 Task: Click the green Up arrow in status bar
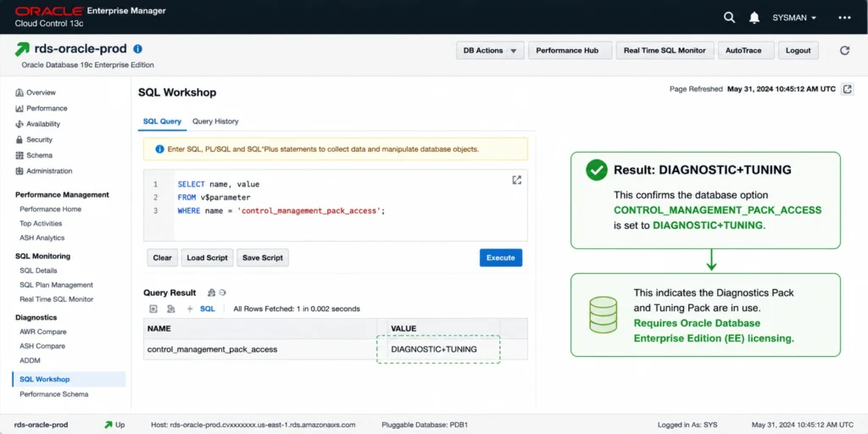coord(108,425)
